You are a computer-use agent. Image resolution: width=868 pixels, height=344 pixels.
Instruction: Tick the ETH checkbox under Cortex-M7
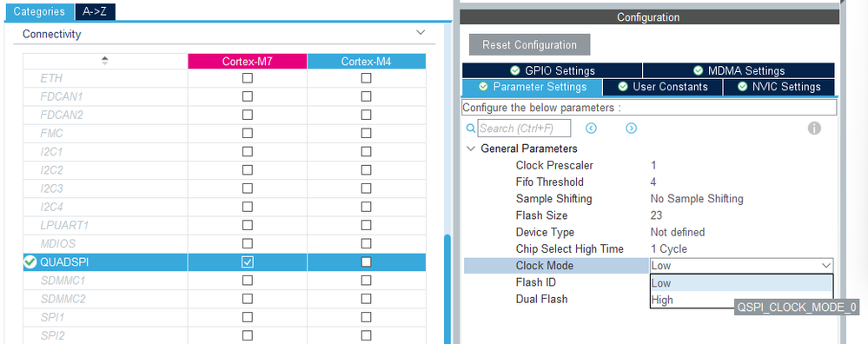point(248,78)
